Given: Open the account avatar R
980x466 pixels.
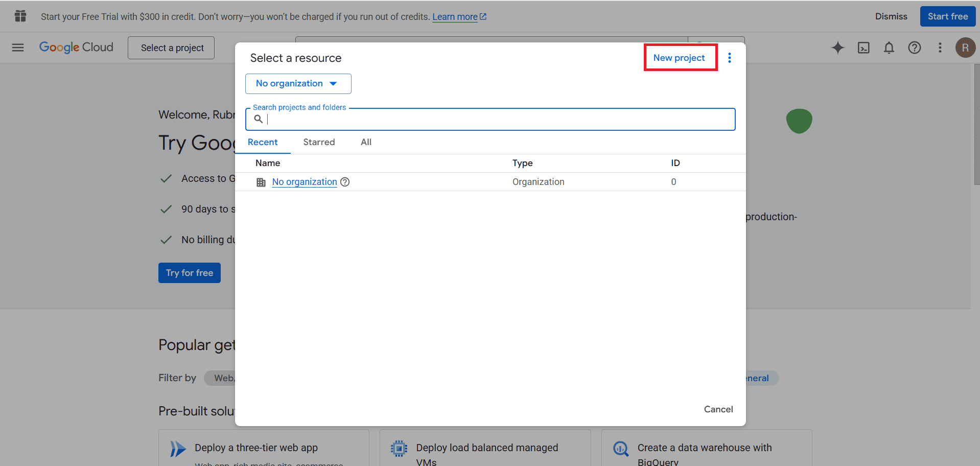Looking at the screenshot, I should point(965,48).
